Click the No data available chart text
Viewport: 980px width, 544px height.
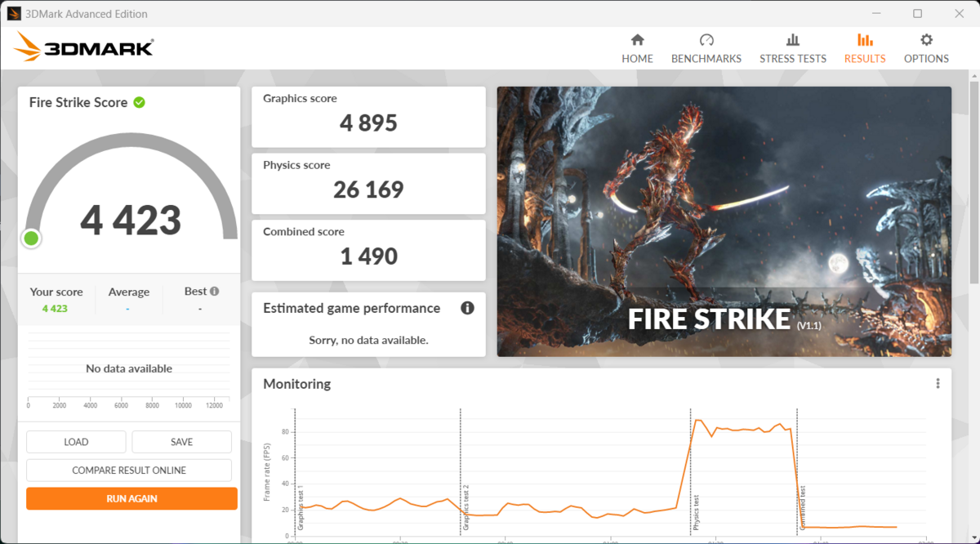pos(129,368)
